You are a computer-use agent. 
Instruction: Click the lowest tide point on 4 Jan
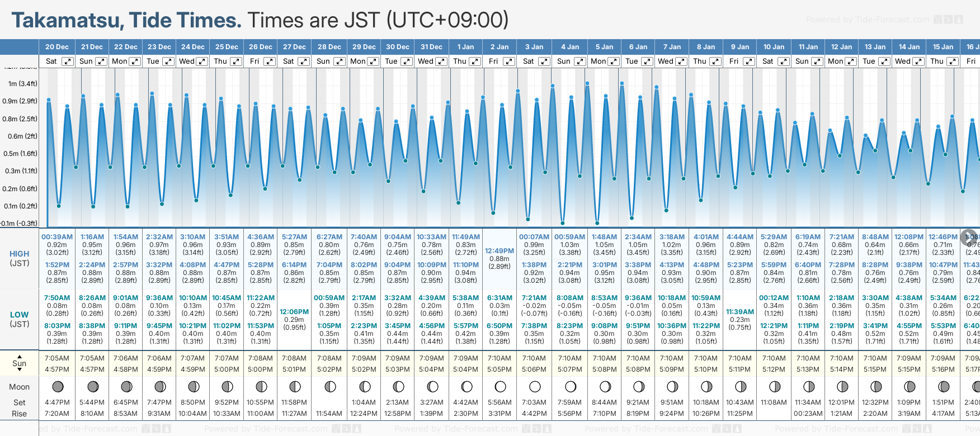click(x=563, y=223)
